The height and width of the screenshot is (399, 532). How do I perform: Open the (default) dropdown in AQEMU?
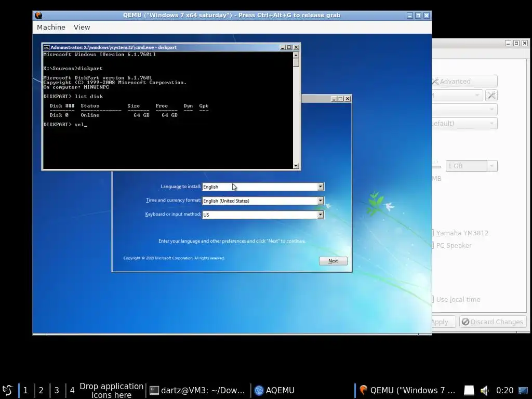tap(464, 123)
